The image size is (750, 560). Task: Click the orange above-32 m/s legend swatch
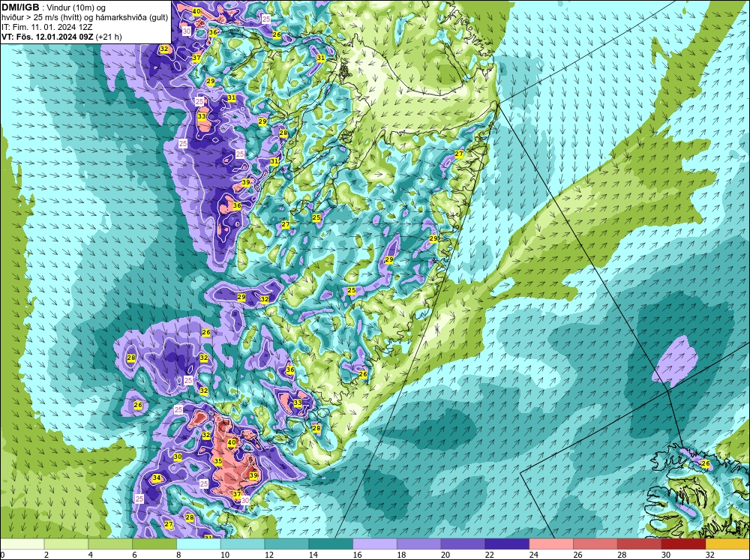tap(727, 544)
